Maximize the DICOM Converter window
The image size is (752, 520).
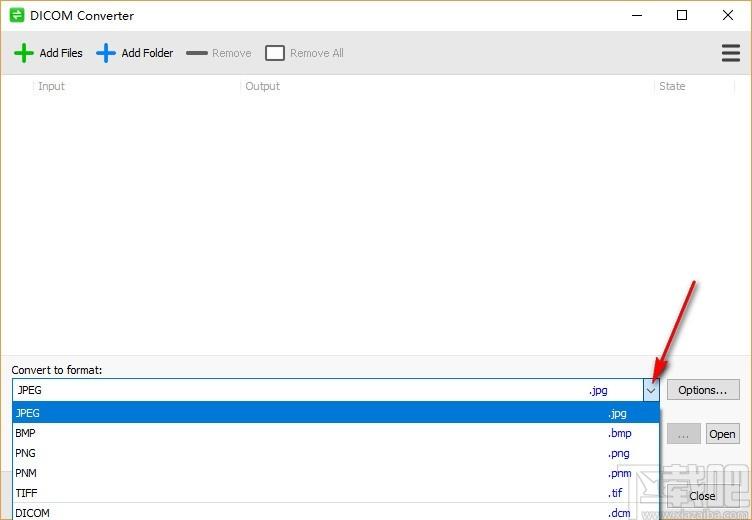click(x=682, y=15)
